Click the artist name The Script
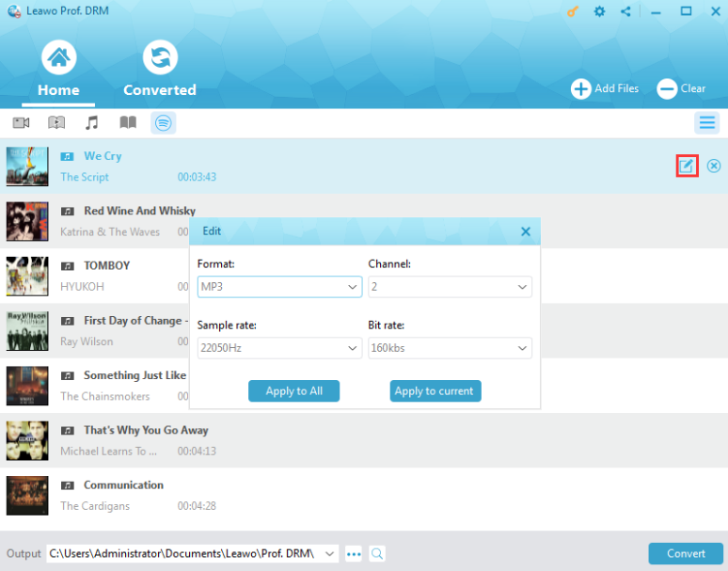Screen dimensions: 728x571 pos(85,177)
